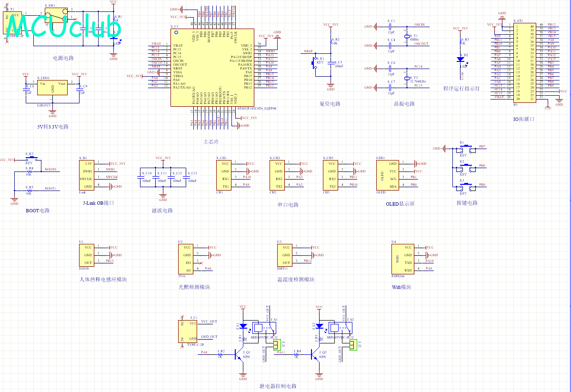The image size is (571, 392).
Task: Select the S_K1 reset key symbol
Action: [314, 63]
